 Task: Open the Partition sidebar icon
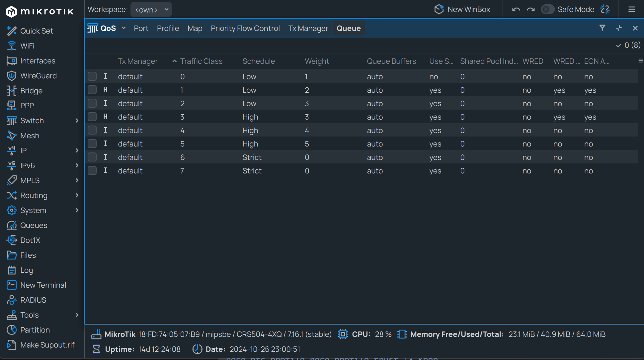click(12, 330)
